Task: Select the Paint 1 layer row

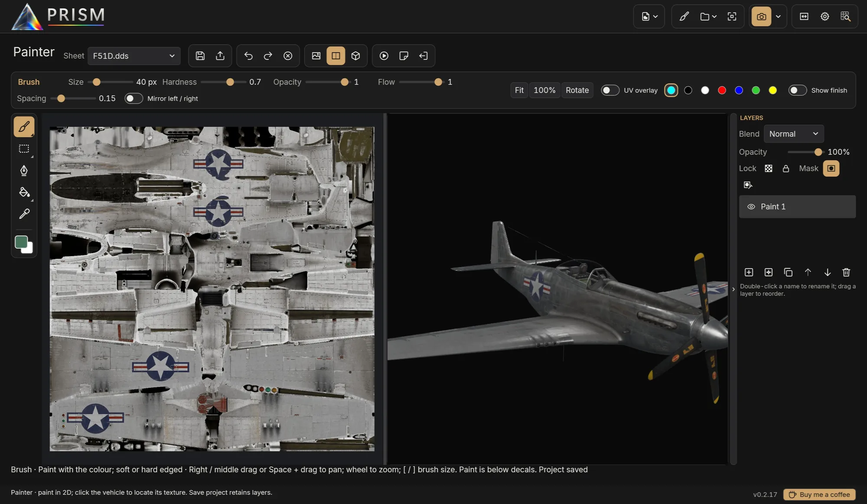Action: click(797, 207)
